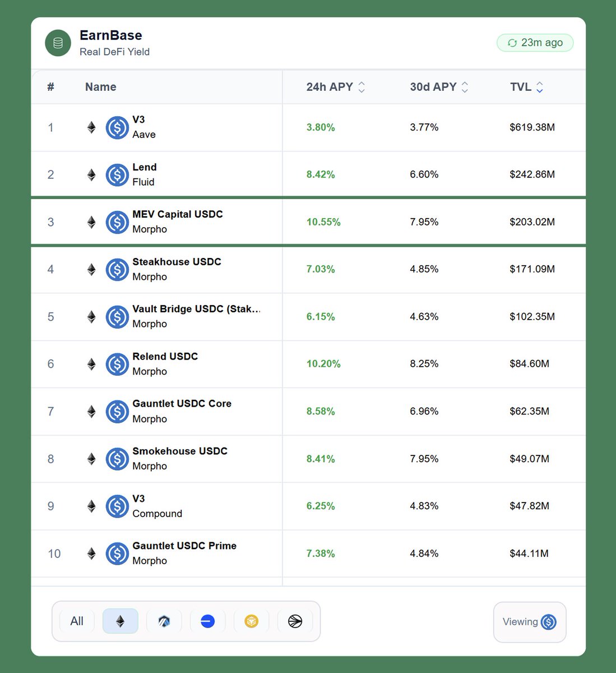The image size is (616, 673).
Task: Click Ethereum icon in Relend USDC row
Action: coord(91,364)
